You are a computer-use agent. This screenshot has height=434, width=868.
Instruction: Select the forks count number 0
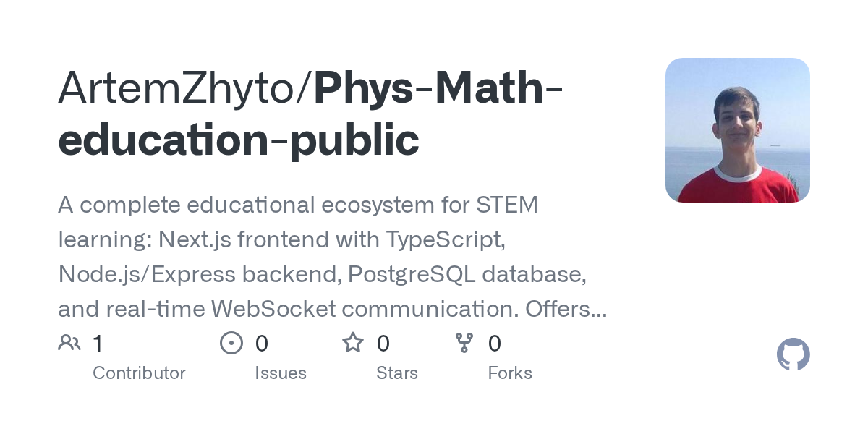(x=495, y=344)
